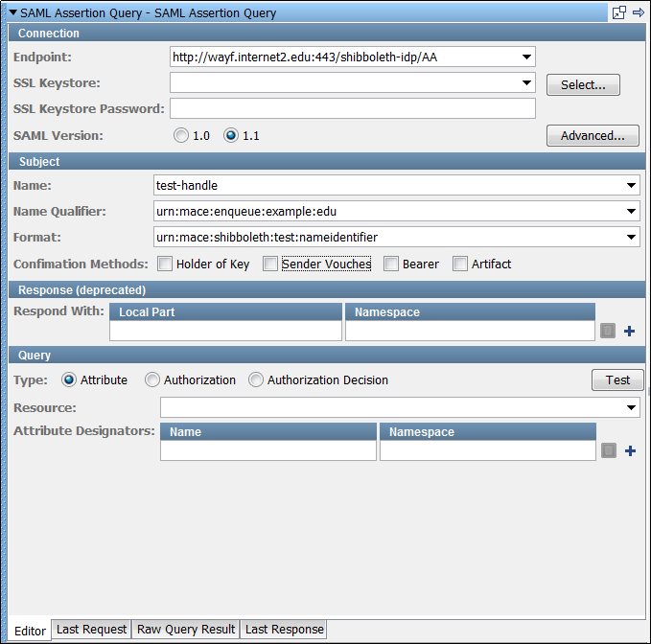Open Advanced... connection settings
The width and height of the screenshot is (651, 644).
coord(593,135)
